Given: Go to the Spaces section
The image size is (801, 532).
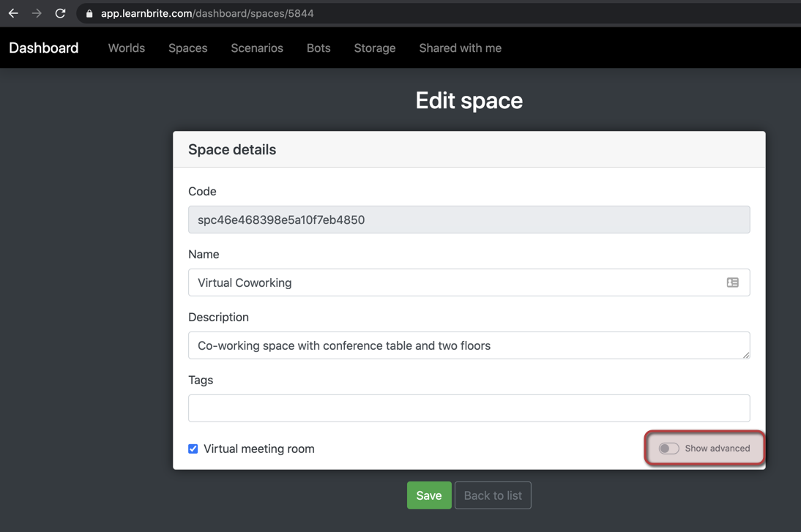Looking at the screenshot, I should coord(188,48).
